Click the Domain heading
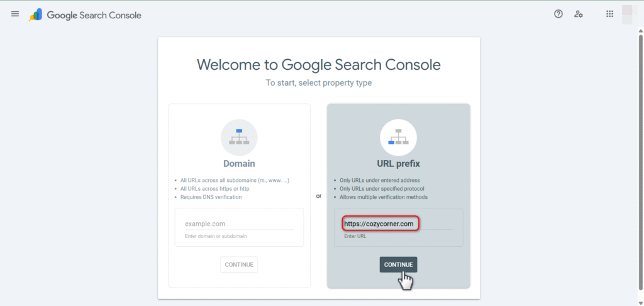 [239, 164]
